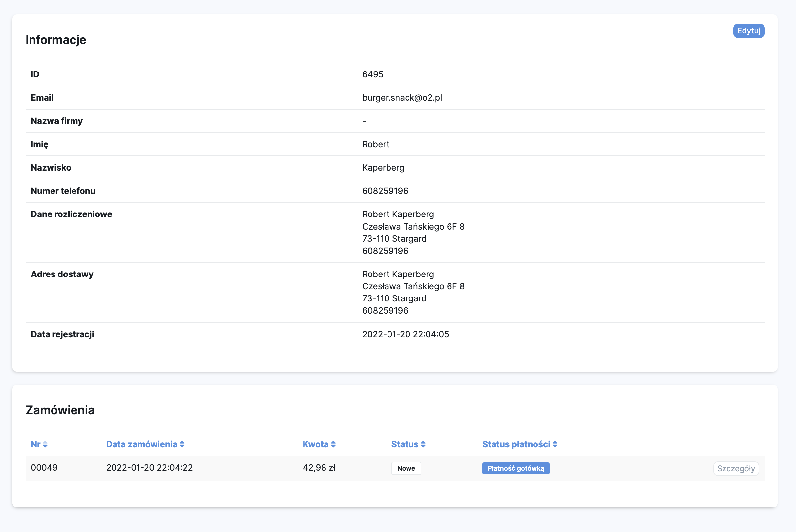
Task: Sort orders by Status header
Action: pyautogui.click(x=405, y=444)
